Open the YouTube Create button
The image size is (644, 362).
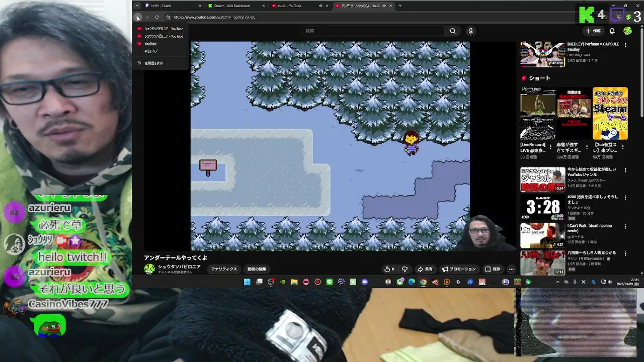tap(593, 31)
